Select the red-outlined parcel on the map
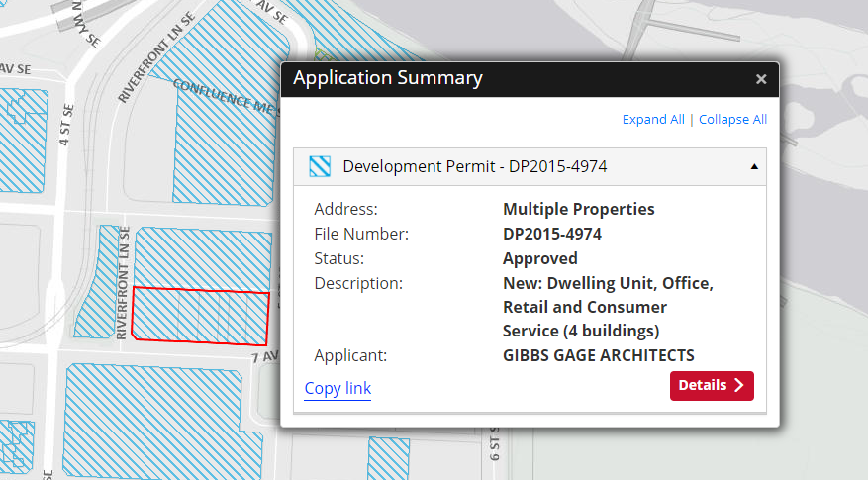 point(200,316)
